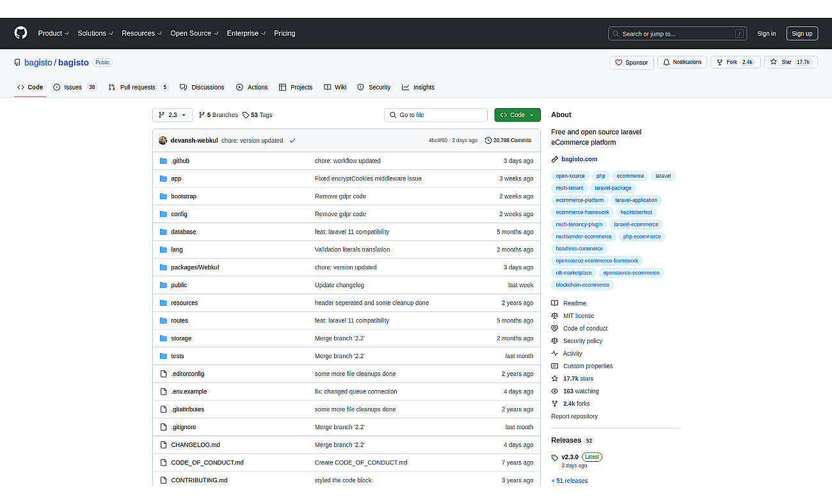Sign in to GitHub
Screen dimensions: 832x504
point(766,34)
